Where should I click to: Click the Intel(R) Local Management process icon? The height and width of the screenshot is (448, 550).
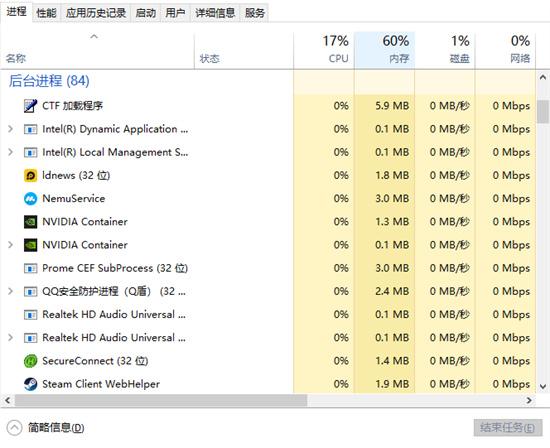tap(30, 152)
